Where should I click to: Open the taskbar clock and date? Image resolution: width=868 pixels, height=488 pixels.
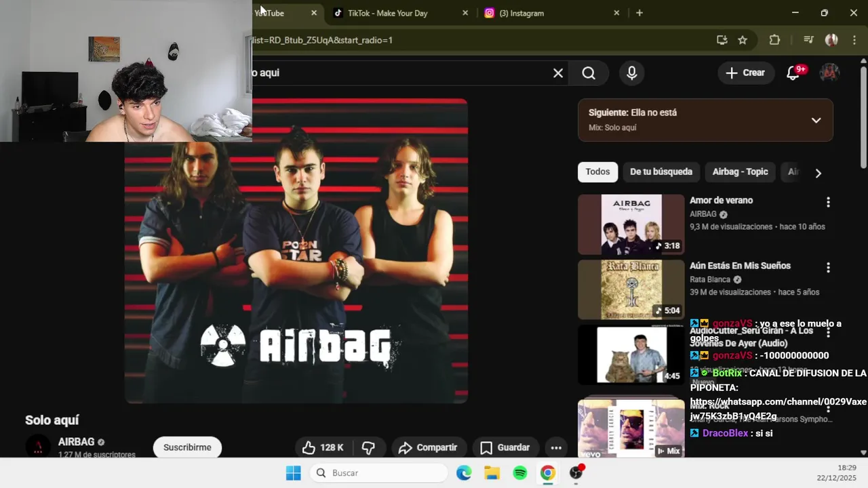click(x=836, y=473)
